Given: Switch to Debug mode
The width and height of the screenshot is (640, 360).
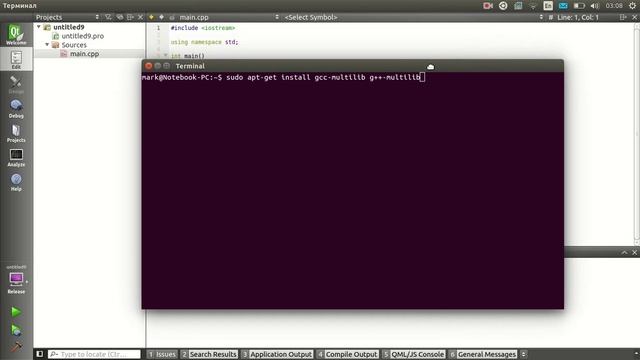Looking at the screenshot, I should (16, 109).
